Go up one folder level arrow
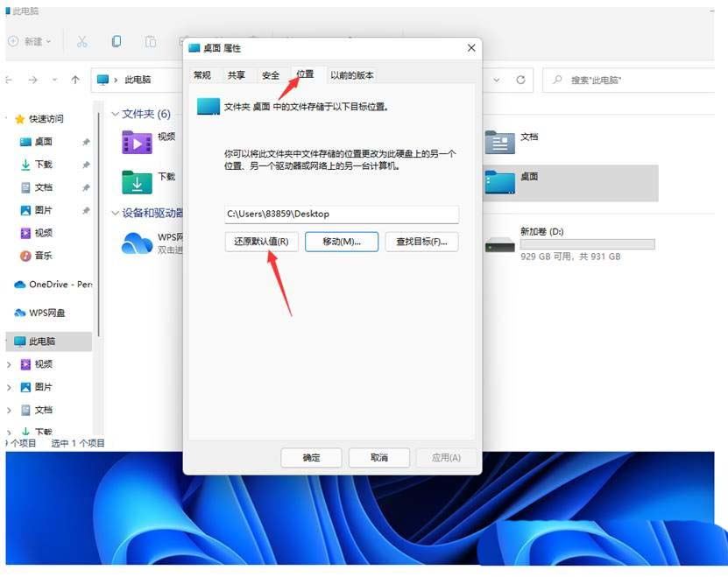The width and height of the screenshot is (728, 577). coord(75,80)
